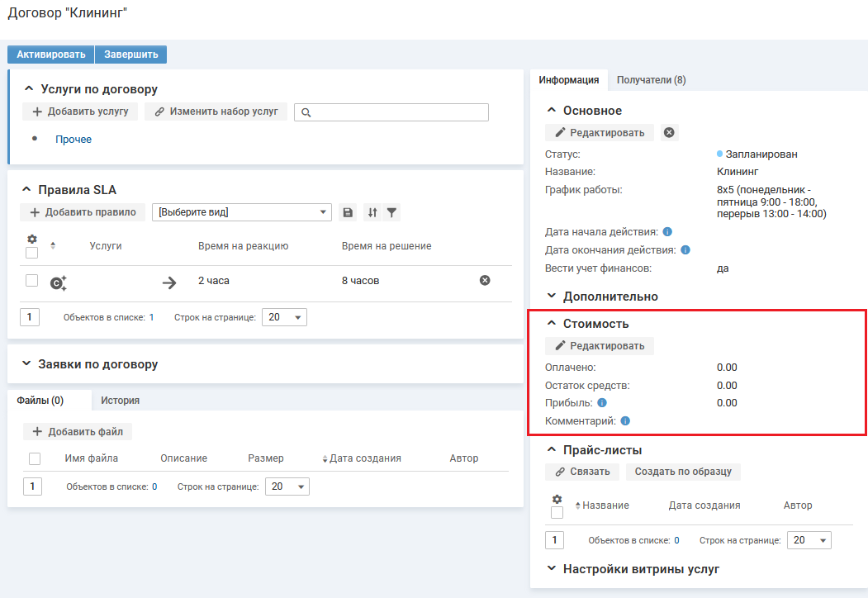Remove the SLA rule with delete icon
The height and width of the screenshot is (598, 868).
click(x=485, y=281)
